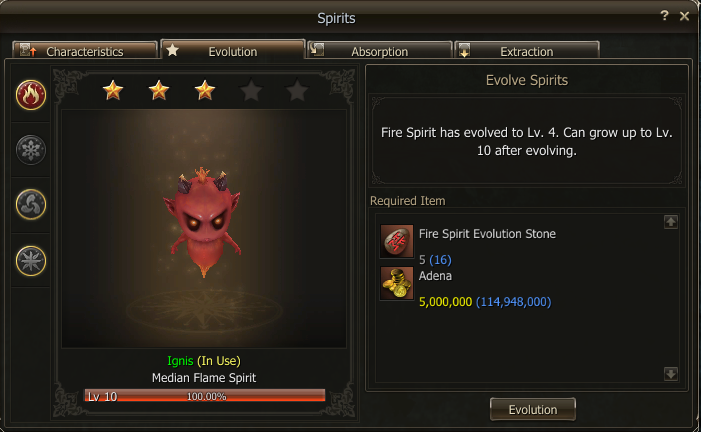Screen dimensions: 701x432
Task: Click the fourth greyed-out evolution star
Action: (x=251, y=90)
